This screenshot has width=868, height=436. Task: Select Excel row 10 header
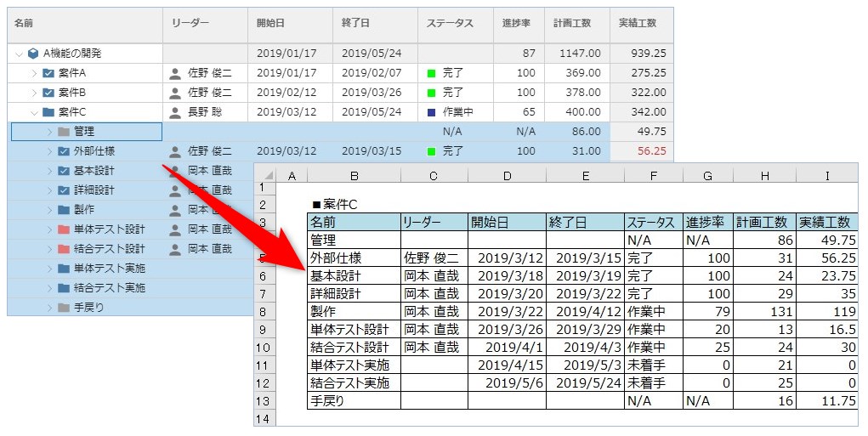click(264, 347)
